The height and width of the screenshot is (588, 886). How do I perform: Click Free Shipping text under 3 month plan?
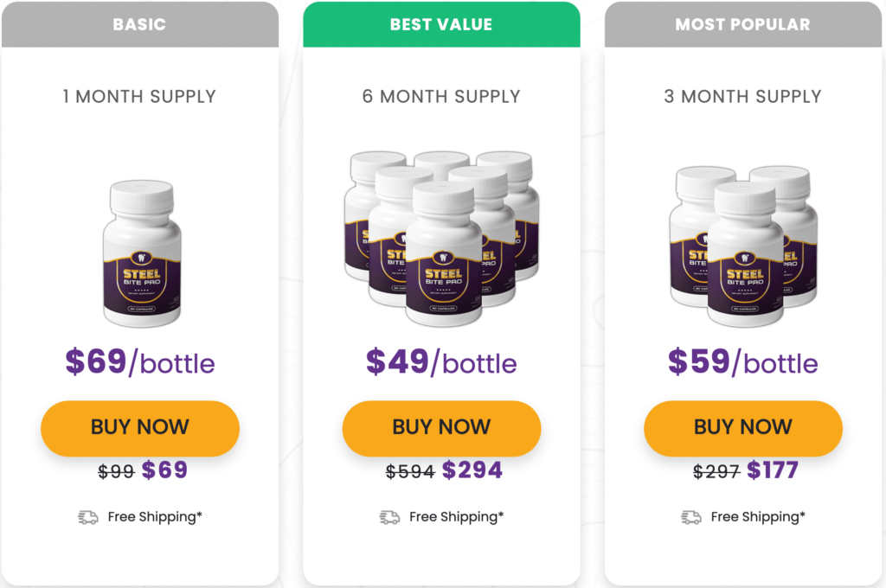click(758, 517)
